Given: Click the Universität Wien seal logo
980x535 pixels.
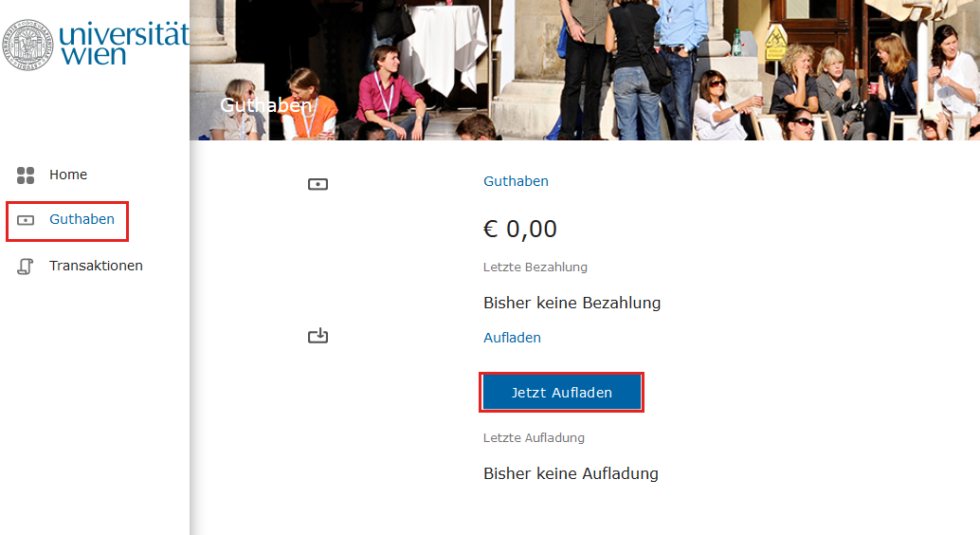Looking at the screenshot, I should pos(27,45).
